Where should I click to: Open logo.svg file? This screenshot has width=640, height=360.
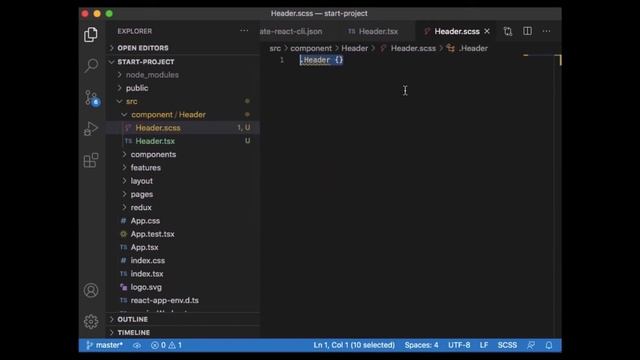pos(182,287)
